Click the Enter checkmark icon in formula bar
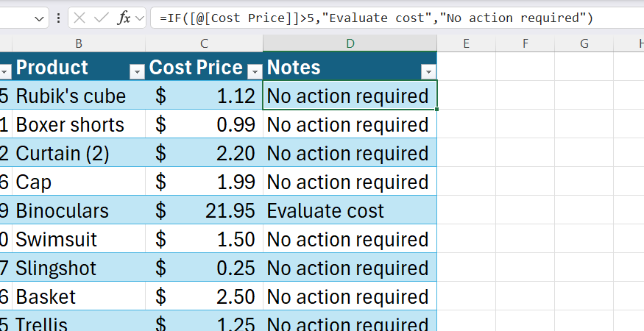 coord(101,18)
